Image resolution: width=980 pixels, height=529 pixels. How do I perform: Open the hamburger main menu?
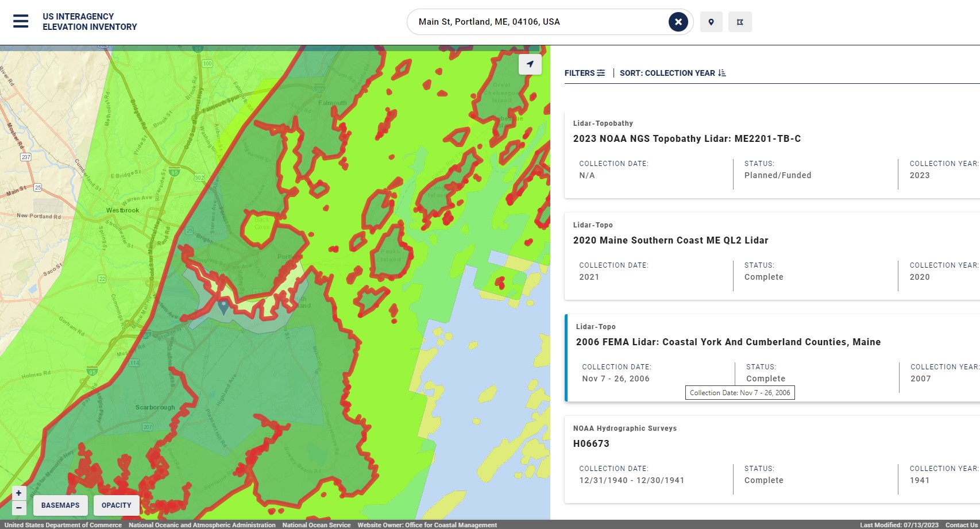point(21,22)
